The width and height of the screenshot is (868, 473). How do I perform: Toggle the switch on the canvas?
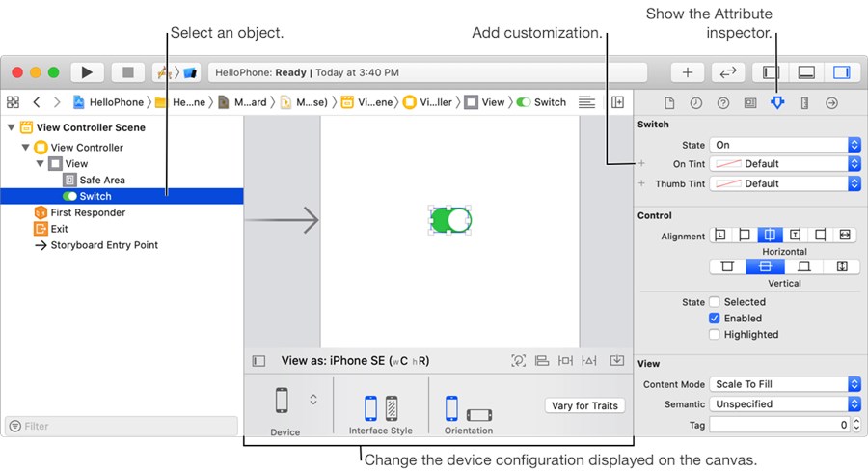point(450,220)
